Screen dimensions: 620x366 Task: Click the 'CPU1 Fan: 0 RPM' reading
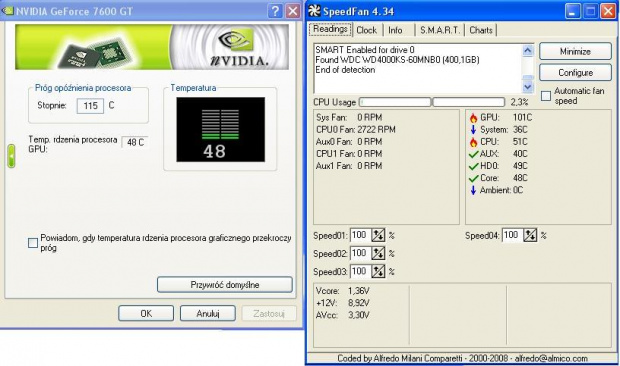coord(349,154)
